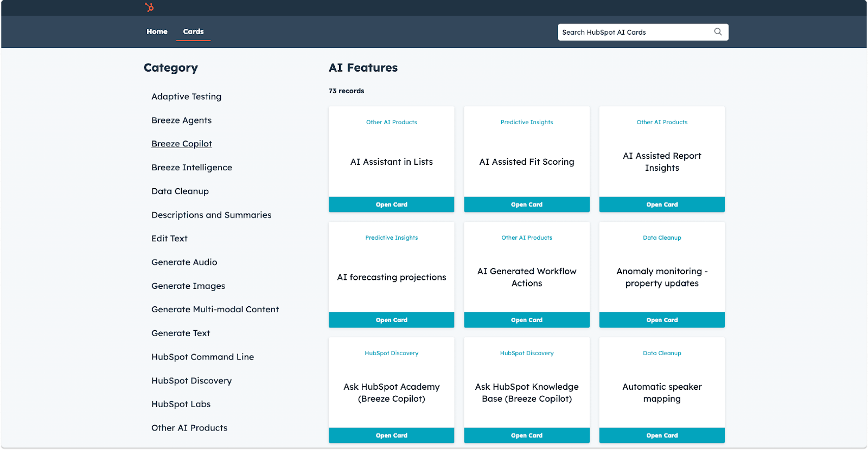
Task: Open card for AI Assisted Report Insights
Action: pyautogui.click(x=661, y=204)
